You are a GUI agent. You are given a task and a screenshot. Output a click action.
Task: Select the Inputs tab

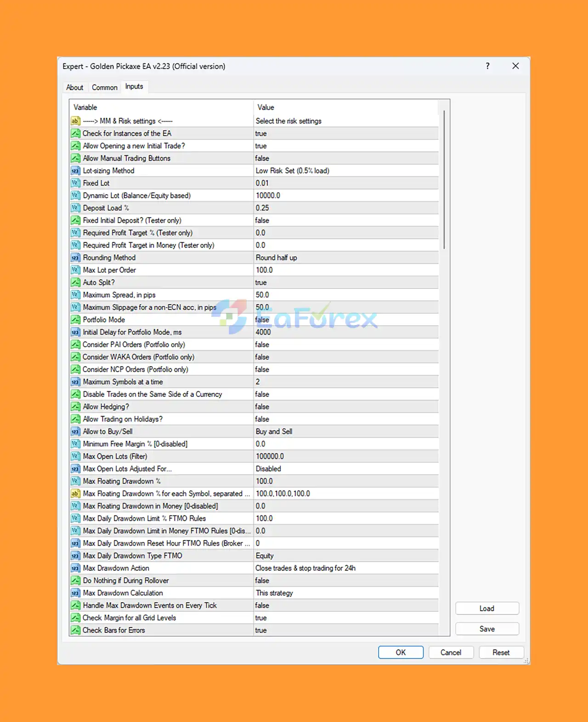(134, 86)
